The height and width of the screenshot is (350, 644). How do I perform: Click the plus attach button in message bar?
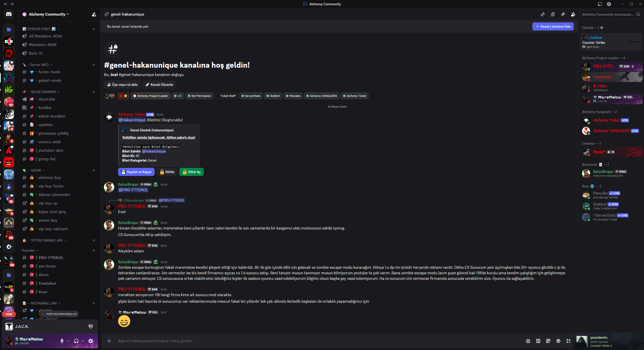point(109,341)
